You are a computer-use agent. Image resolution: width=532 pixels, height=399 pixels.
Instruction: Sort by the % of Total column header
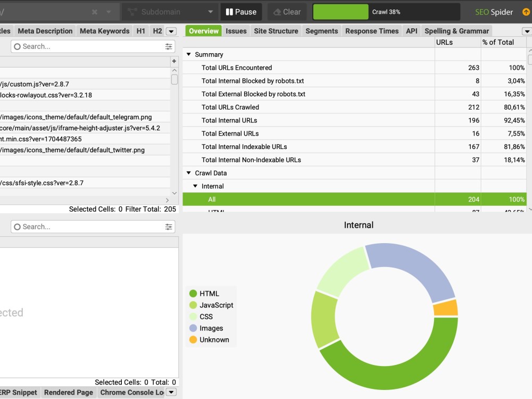coord(503,42)
